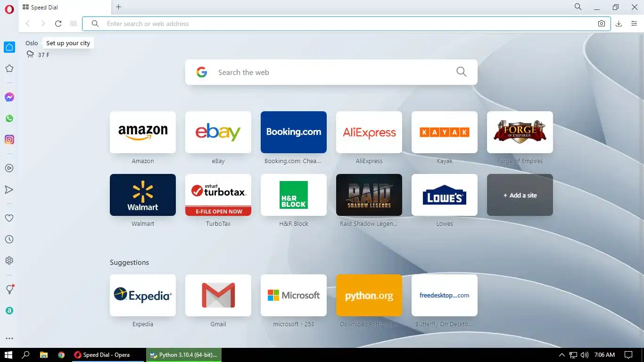The image size is (644, 362).
Task: Open Instagram in sidebar
Action: point(9,140)
